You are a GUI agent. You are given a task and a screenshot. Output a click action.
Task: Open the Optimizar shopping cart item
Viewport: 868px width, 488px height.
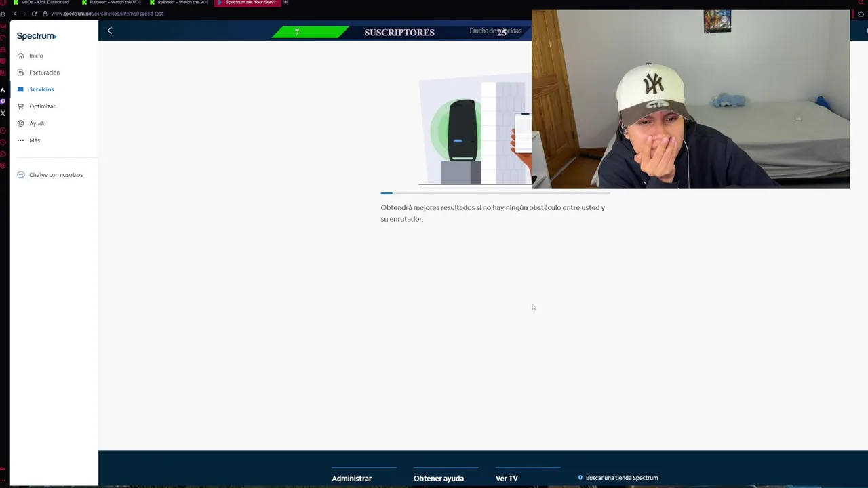[x=37, y=106]
